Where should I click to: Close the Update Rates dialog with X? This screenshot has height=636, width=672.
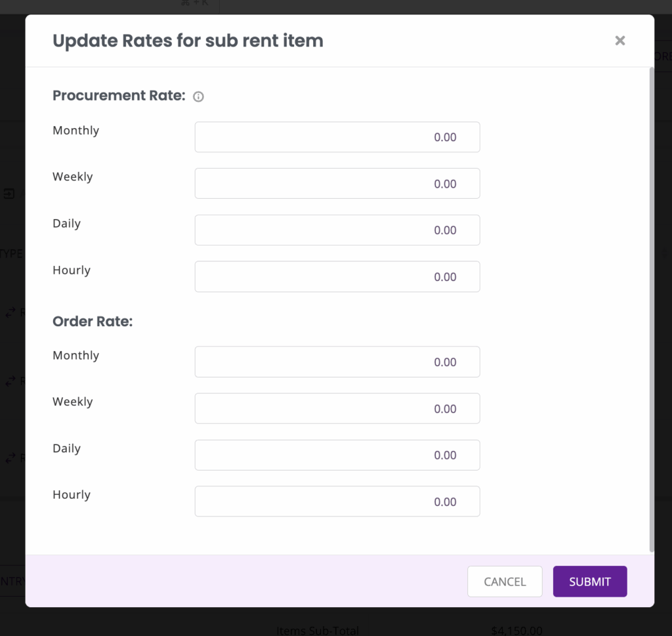[x=619, y=41]
